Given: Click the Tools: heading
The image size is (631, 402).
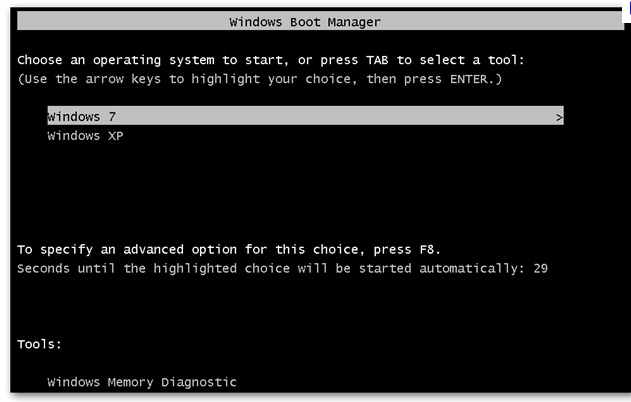Looking at the screenshot, I should click(39, 344).
